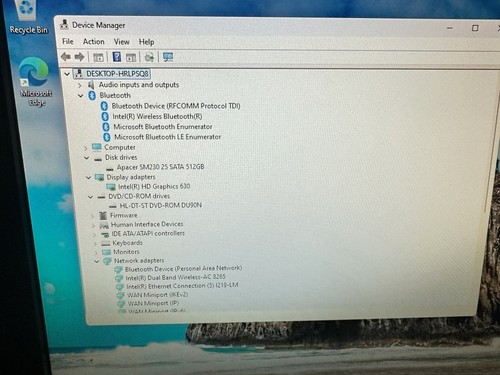Collapse the Network adapters category
Image resolution: width=500 pixels, height=375 pixels.
[x=96, y=261]
